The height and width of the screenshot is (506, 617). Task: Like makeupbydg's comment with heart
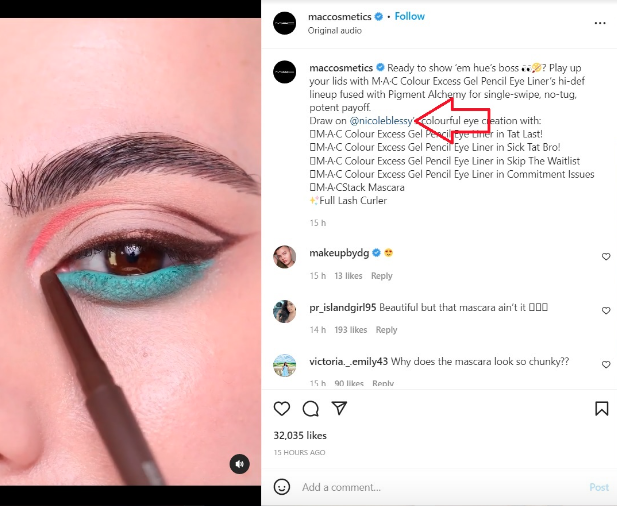click(x=606, y=257)
